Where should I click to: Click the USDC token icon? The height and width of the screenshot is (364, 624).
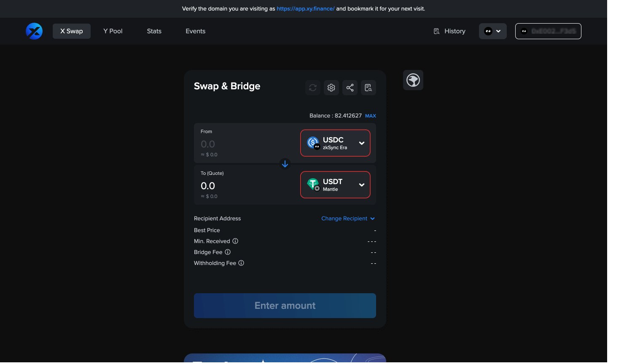[x=313, y=143]
